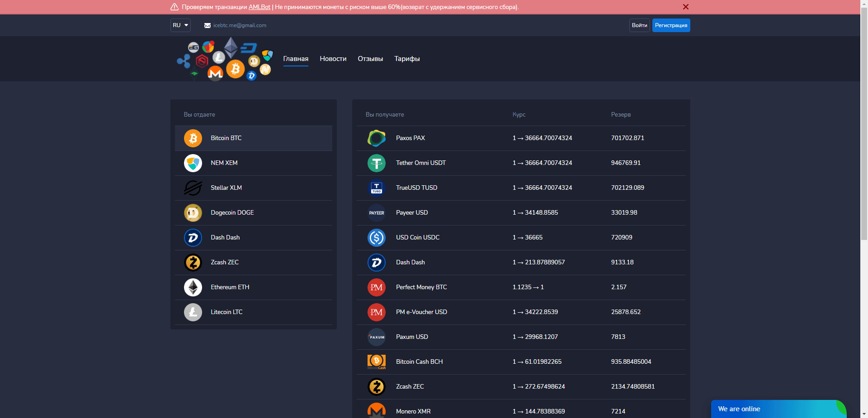Click the Регистрация button
This screenshot has height=418, width=868.
pos(671,25)
